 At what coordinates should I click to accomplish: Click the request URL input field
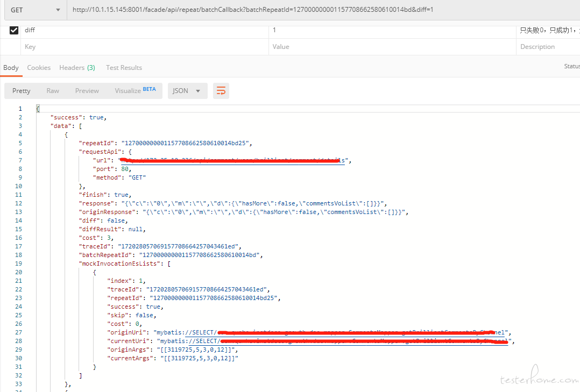pyautogui.click(x=323, y=10)
